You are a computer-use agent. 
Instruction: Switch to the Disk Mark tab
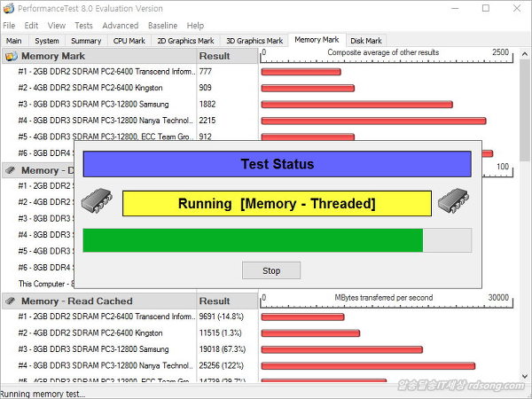pyautogui.click(x=366, y=41)
